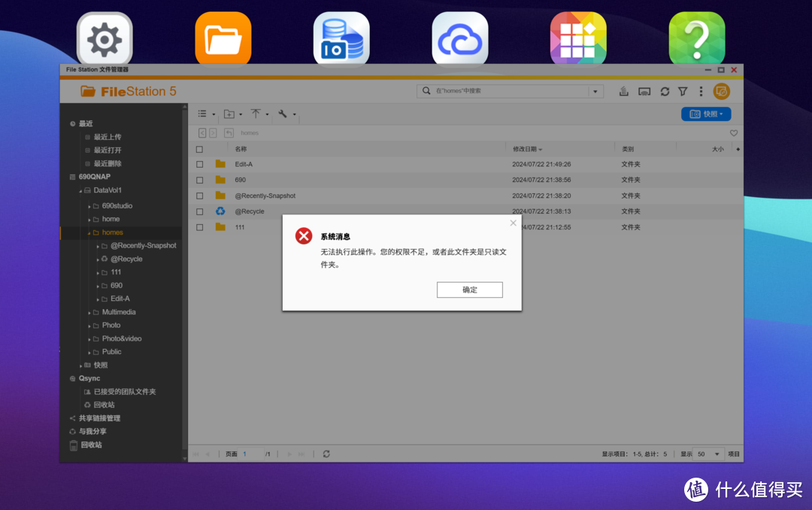Click the refresh icon in the top toolbar
The image size is (812, 510).
(665, 92)
